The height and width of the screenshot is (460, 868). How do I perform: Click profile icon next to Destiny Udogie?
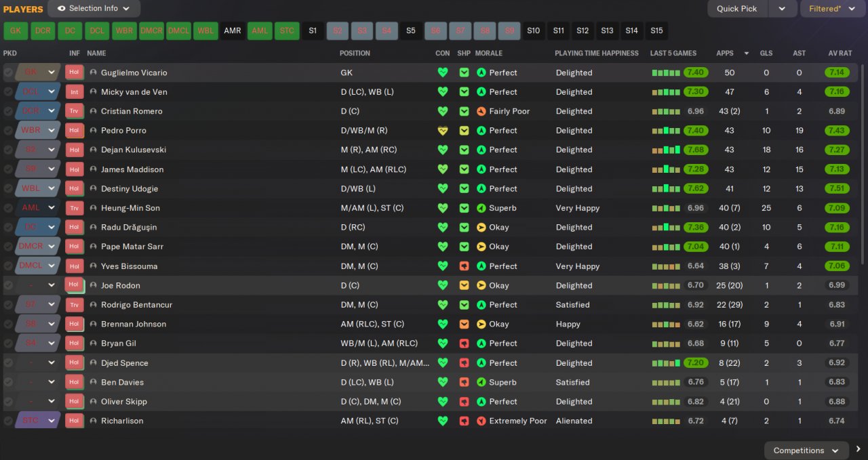pos(94,188)
